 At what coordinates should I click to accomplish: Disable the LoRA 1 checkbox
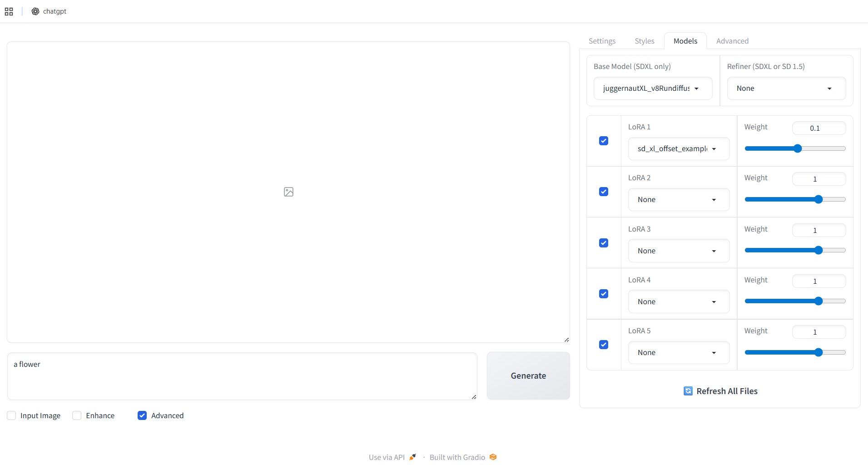tap(604, 141)
